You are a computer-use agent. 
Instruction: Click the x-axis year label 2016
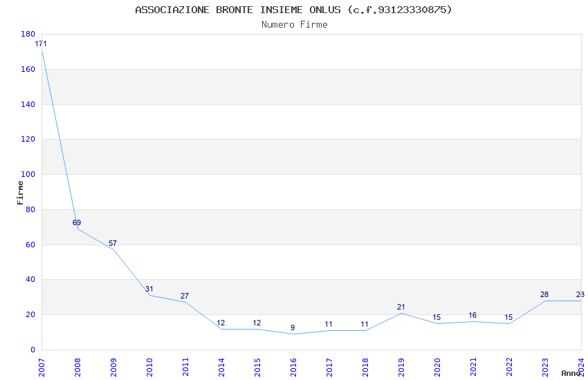[x=293, y=368]
